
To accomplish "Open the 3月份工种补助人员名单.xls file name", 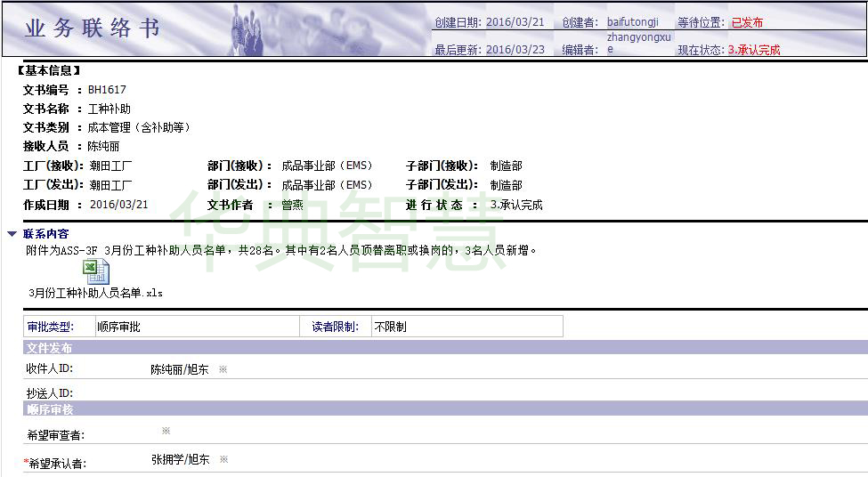I will [96, 293].
